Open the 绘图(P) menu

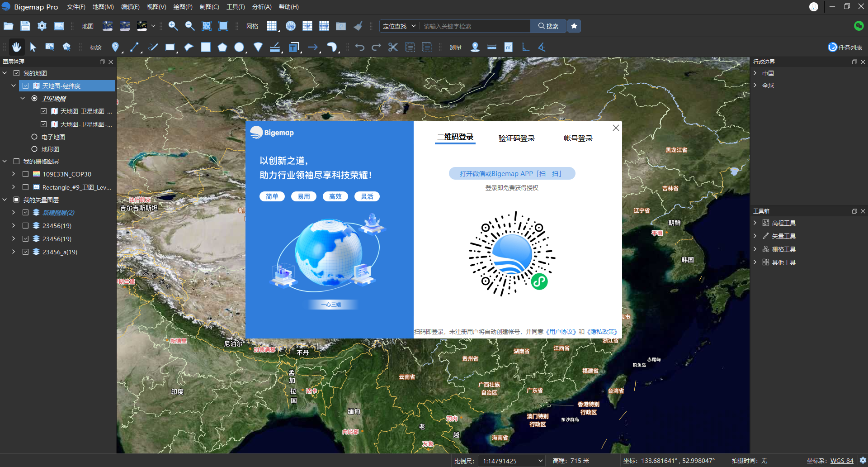pyautogui.click(x=183, y=7)
